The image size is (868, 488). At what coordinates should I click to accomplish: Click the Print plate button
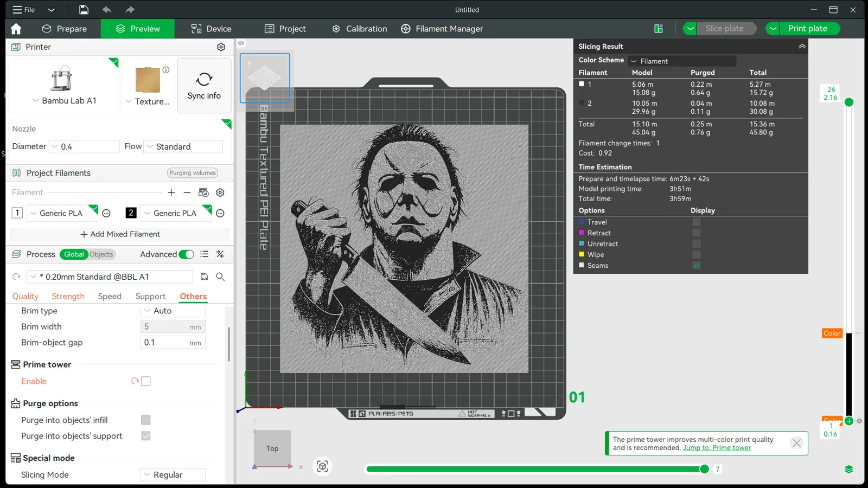coord(808,29)
